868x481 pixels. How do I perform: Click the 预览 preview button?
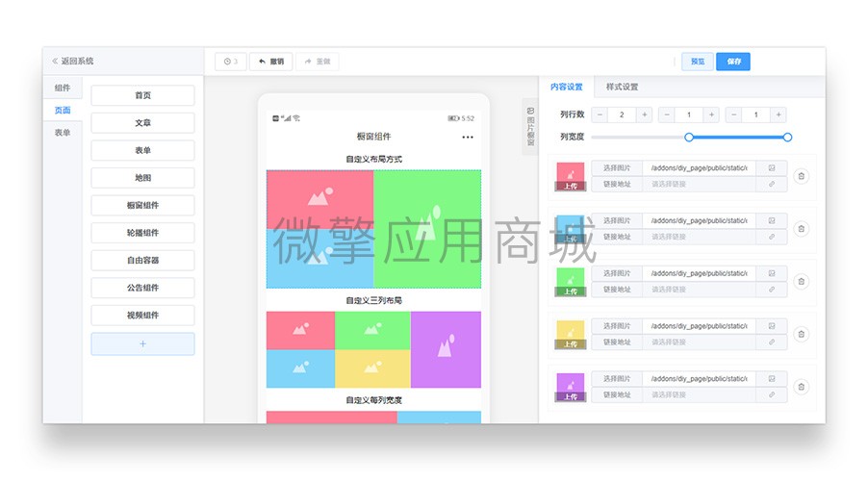[x=698, y=62]
